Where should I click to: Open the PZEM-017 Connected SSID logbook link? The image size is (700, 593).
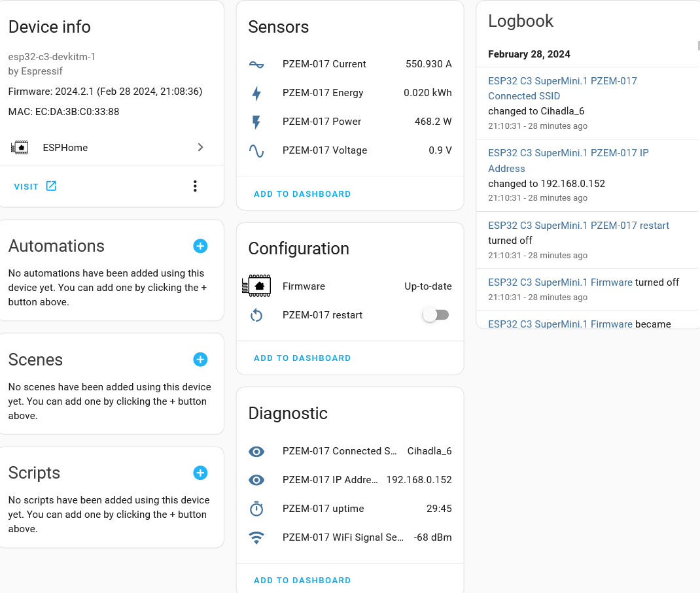coord(562,88)
